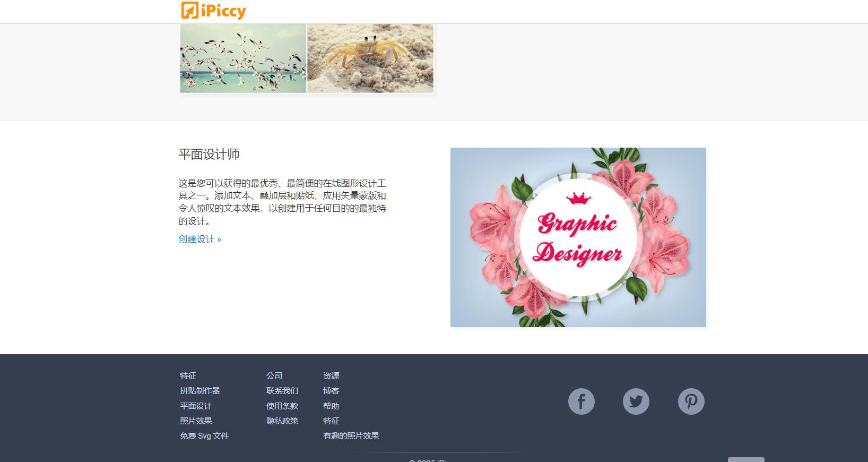Click the 特征 link under 资源

pyautogui.click(x=331, y=421)
